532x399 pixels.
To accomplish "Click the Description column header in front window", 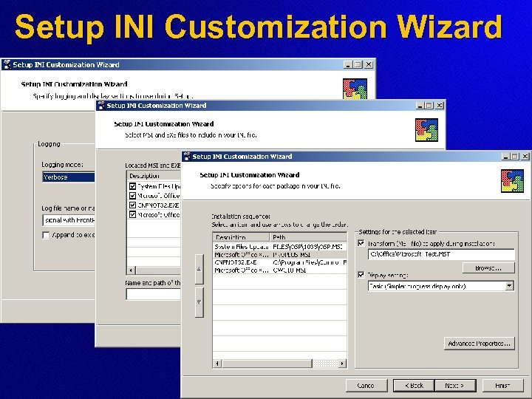I will (241, 237).
